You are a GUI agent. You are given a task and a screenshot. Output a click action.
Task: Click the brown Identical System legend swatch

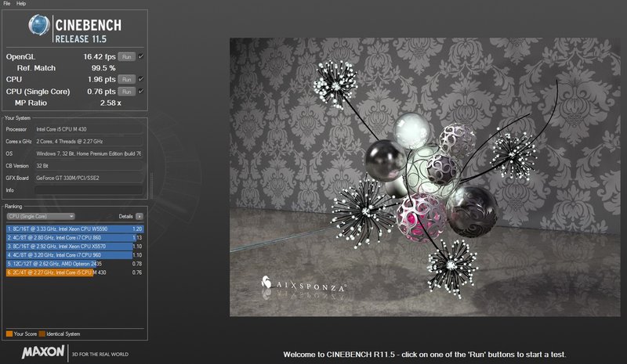42,333
